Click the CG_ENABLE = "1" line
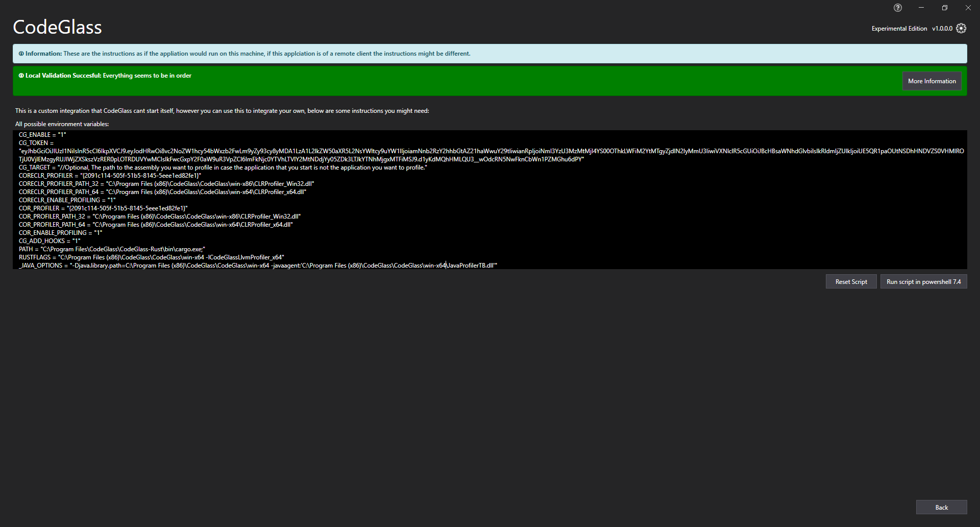This screenshot has width=980, height=527. pyautogui.click(x=42, y=135)
